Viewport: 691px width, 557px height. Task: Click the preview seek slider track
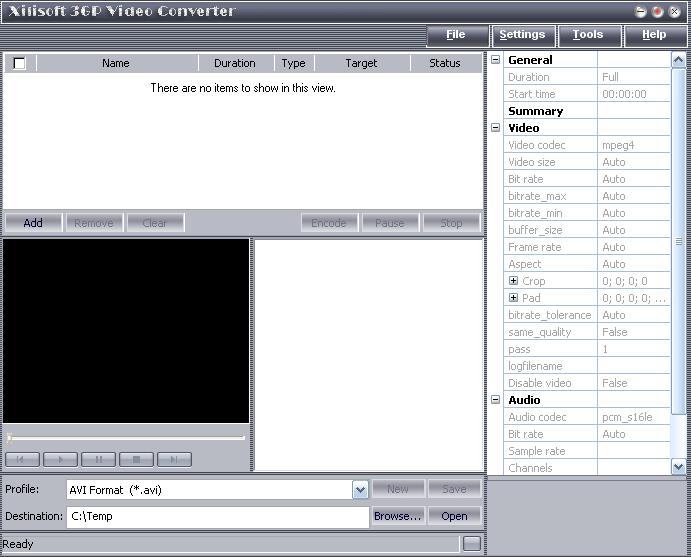tap(126, 437)
